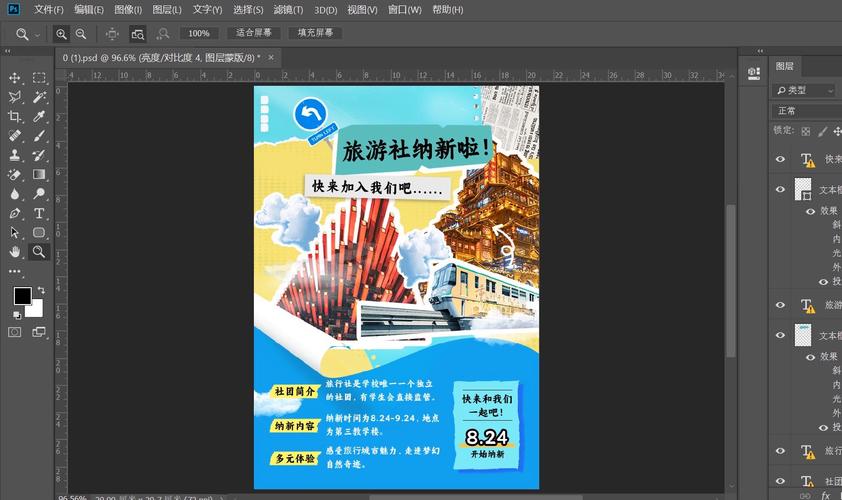
Task: Toggle resize windows to fit option
Action: tap(112, 34)
